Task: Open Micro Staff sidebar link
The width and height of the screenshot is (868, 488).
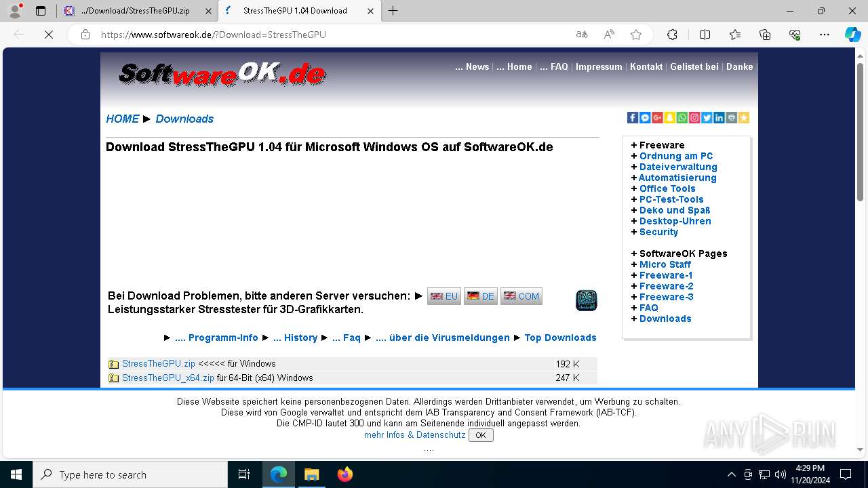Action: 665,264
